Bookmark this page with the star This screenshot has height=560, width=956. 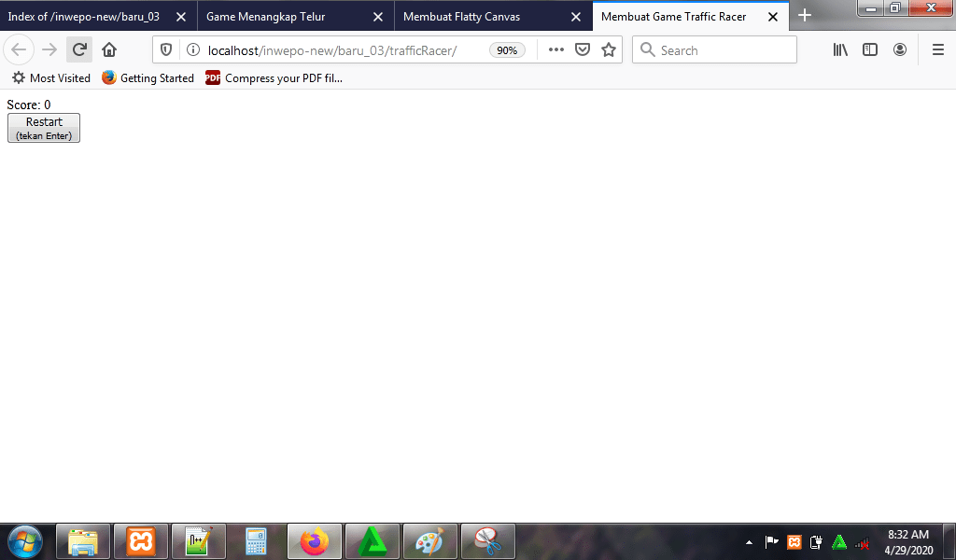point(609,50)
